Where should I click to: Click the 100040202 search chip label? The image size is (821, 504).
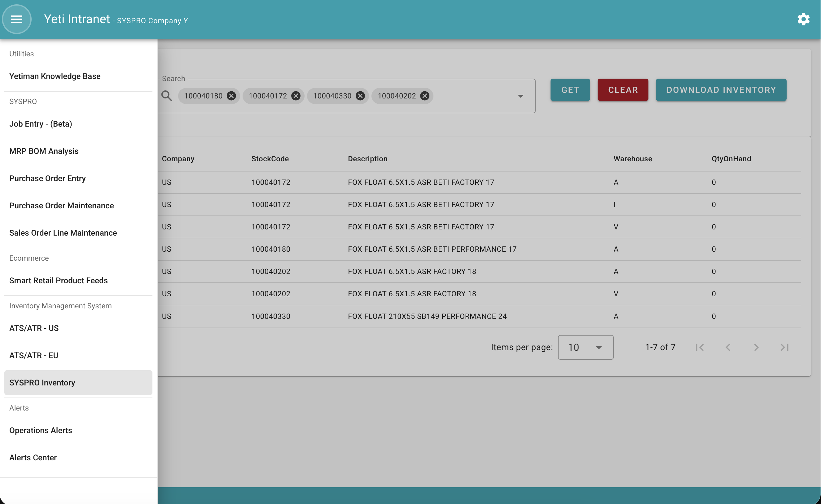(x=397, y=96)
